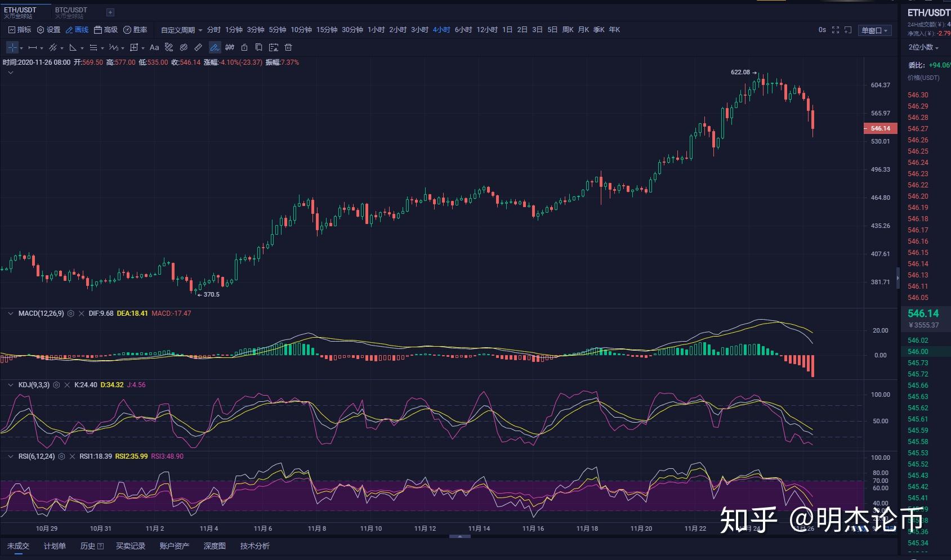Viewport: 951px width, 560px height.
Task: Open the 技术分析 technical analysis tab
Action: [255, 546]
